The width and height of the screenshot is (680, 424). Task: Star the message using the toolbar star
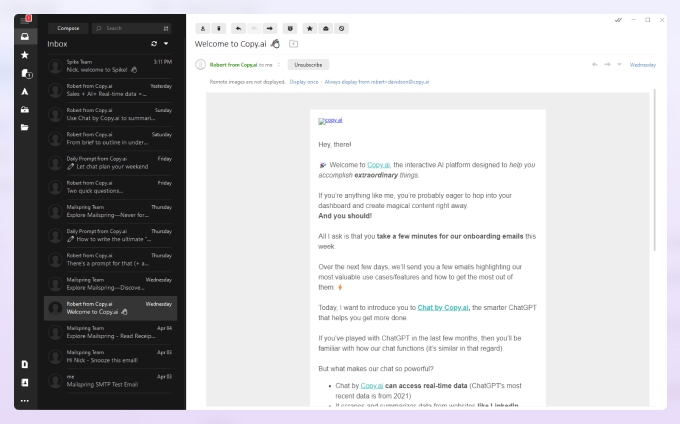310,29
